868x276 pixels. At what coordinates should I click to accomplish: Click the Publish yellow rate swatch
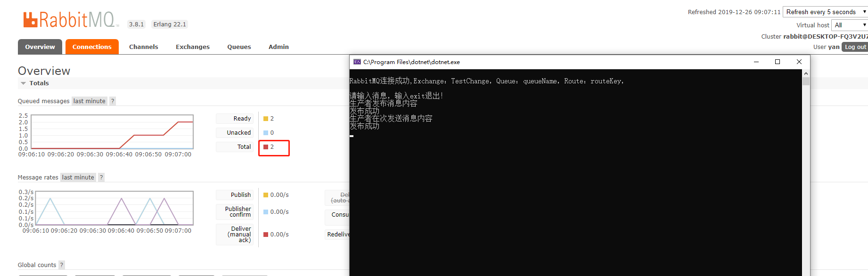tap(266, 195)
